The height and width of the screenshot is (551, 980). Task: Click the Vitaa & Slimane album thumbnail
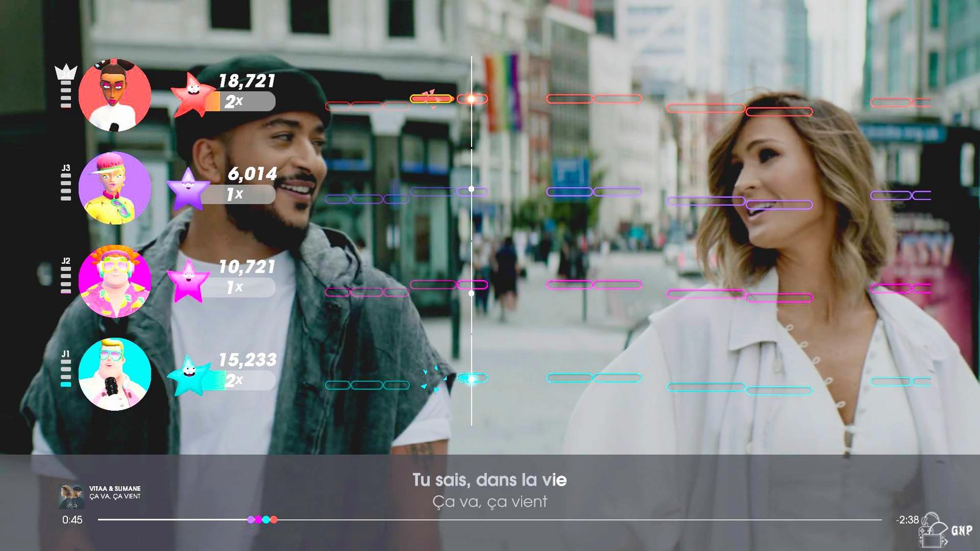[x=71, y=497]
